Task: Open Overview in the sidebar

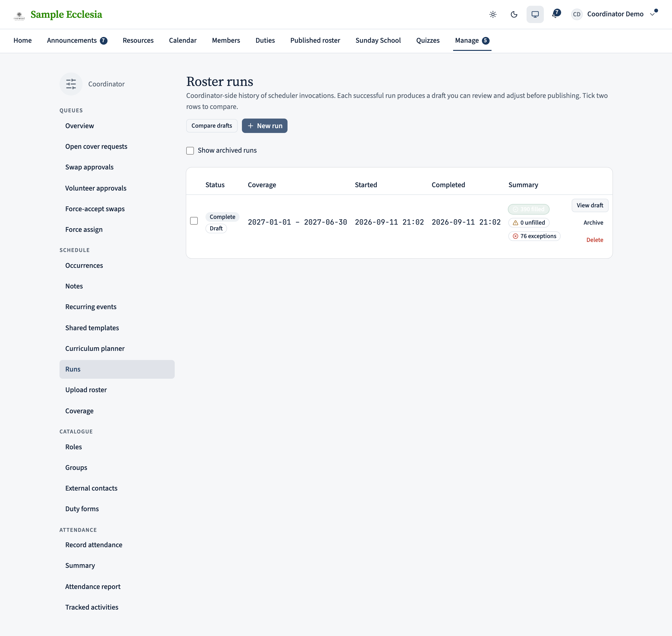Action: click(x=117, y=126)
